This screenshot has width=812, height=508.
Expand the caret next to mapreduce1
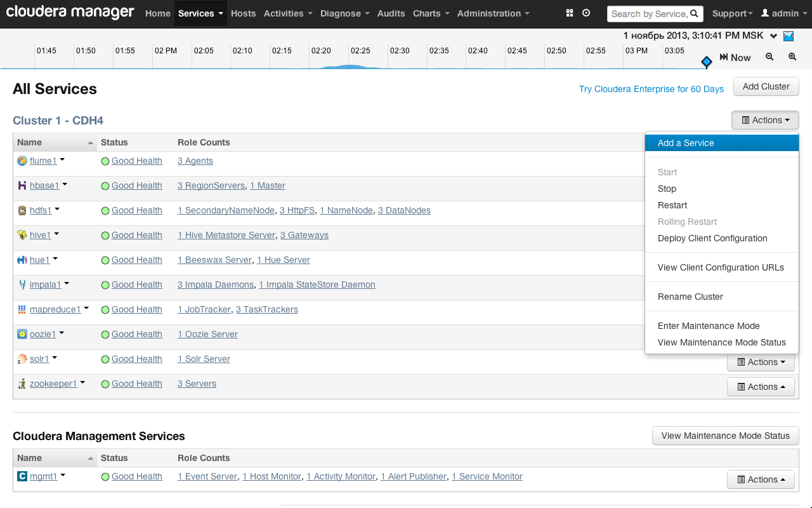coord(86,308)
